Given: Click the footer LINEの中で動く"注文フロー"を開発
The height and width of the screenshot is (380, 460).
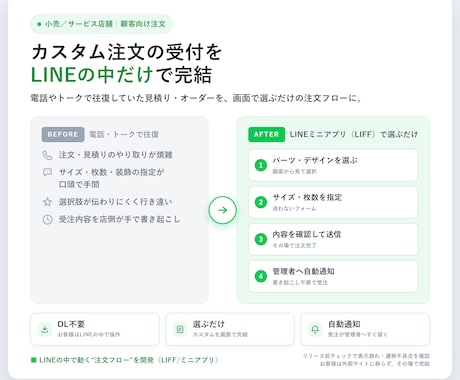Looking at the screenshot, I should click(128, 360).
